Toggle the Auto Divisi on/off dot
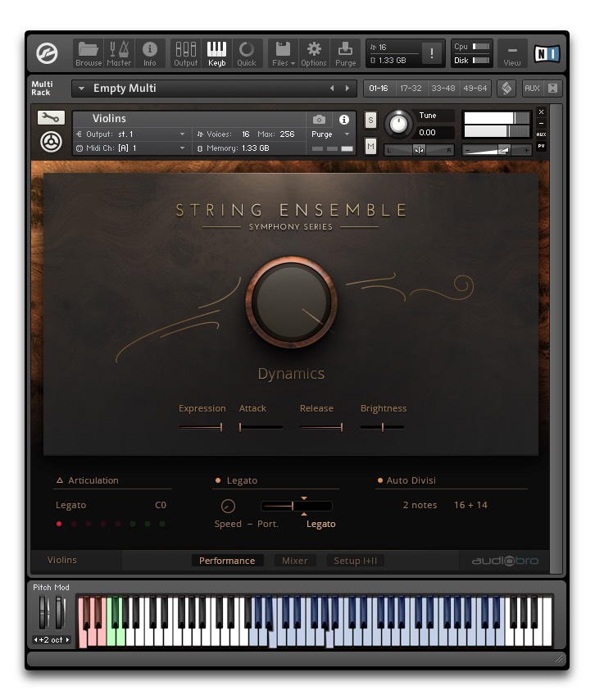595x700 pixels. pos(379,480)
